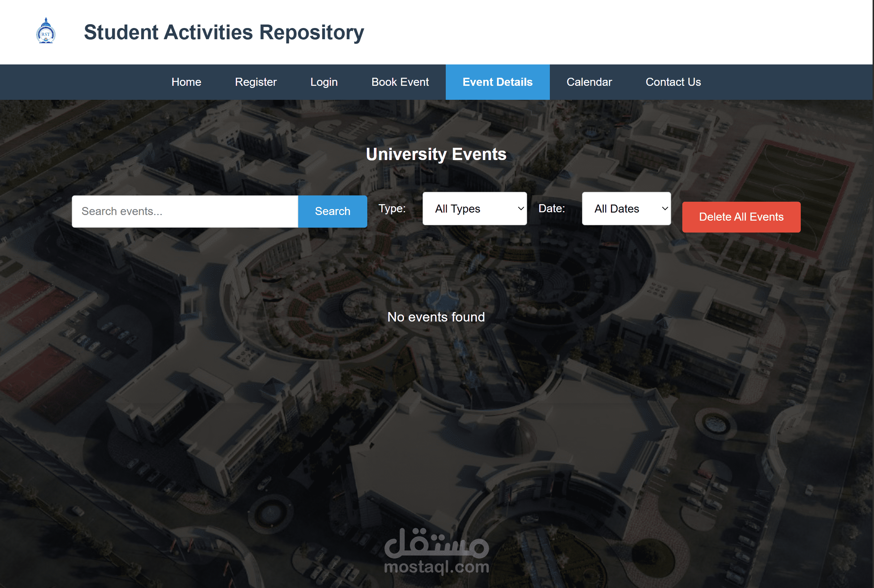This screenshot has height=588, width=874.
Task: Click the University Events heading
Action: (x=436, y=154)
